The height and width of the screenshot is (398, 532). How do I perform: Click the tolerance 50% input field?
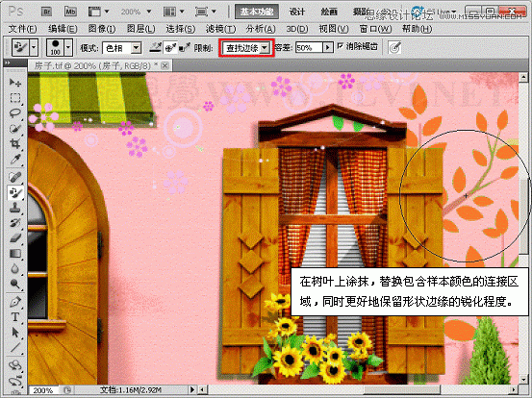(309, 48)
